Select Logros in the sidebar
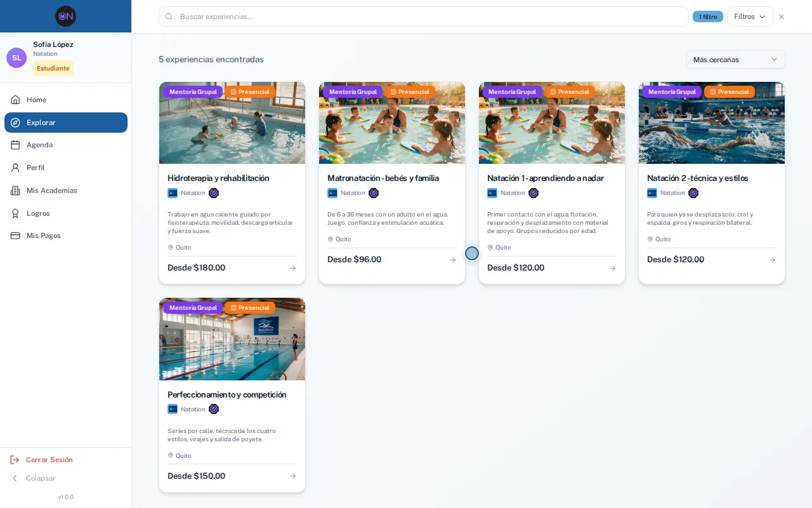 point(66,213)
